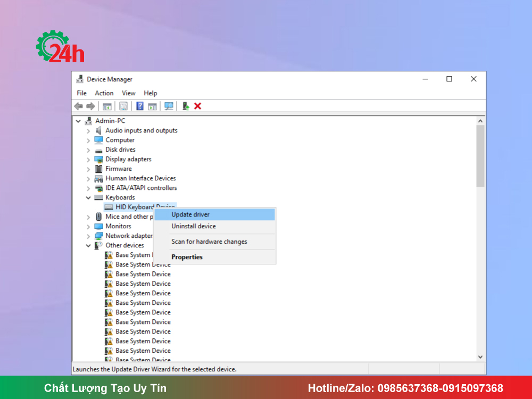Viewport: 532px width, 399px height.
Task: Click the Forward arrow in the toolbar
Action: (x=90, y=106)
